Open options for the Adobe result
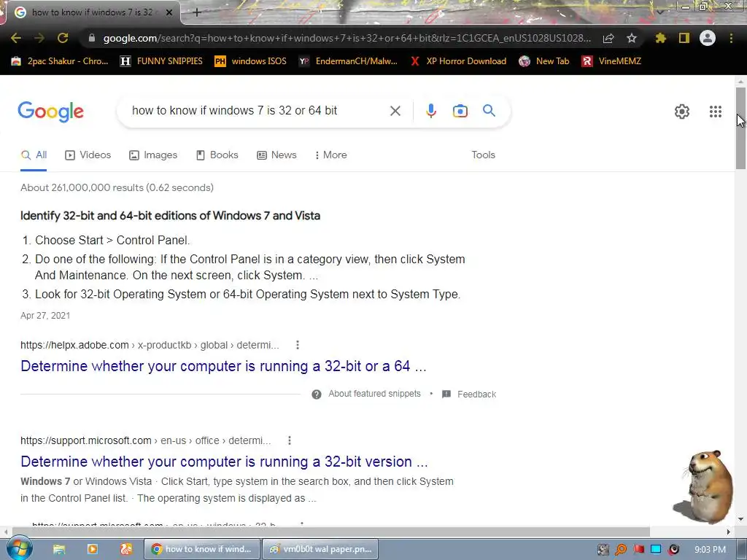 (298, 345)
